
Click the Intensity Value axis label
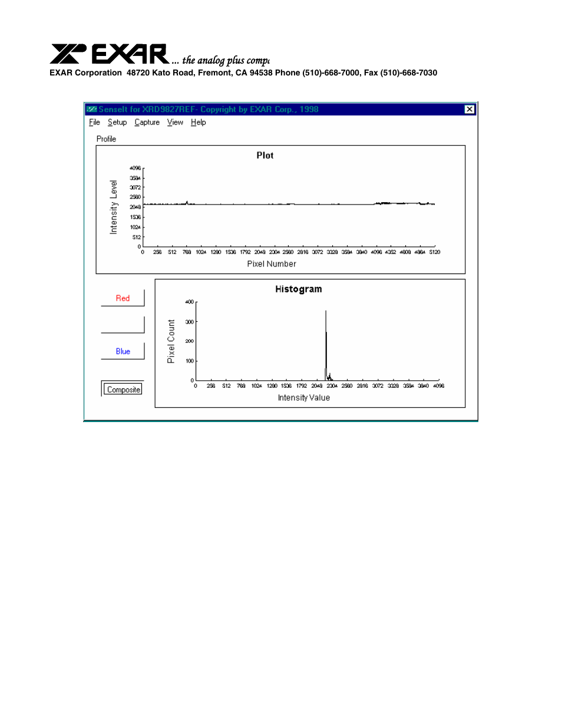tap(304, 398)
